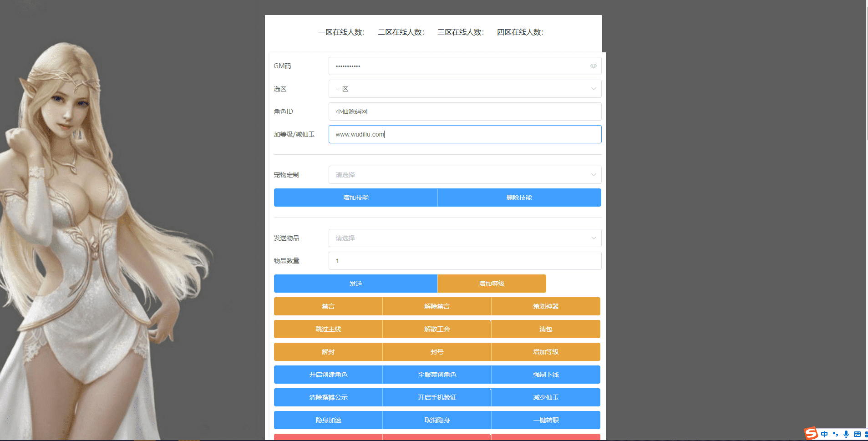The image size is (868, 441).
Task: Click the 物品数量 quantity field
Action: click(465, 261)
